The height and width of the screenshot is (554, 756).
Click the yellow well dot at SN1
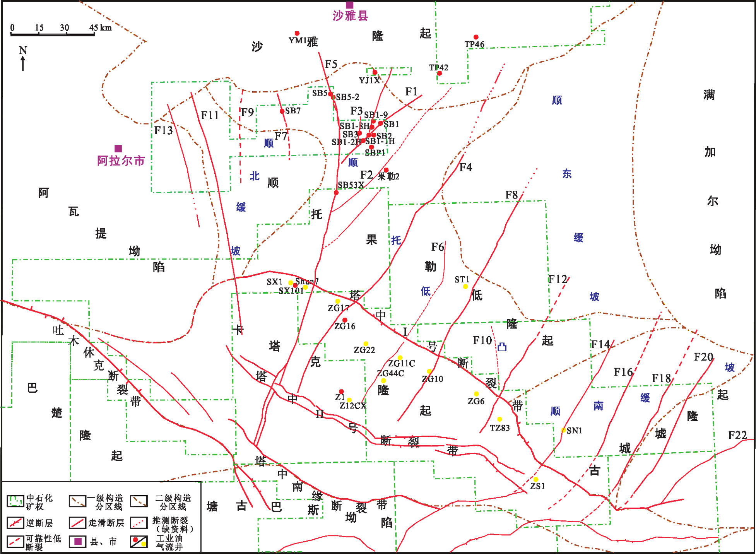tap(564, 430)
